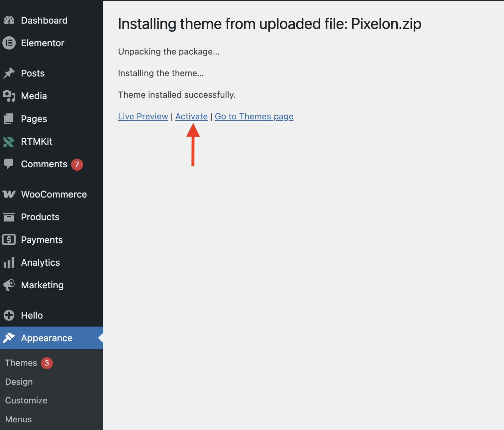Click the WooCommerce logo icon
Viewport: 504px width, 430px height.
(x=9, y=194)
